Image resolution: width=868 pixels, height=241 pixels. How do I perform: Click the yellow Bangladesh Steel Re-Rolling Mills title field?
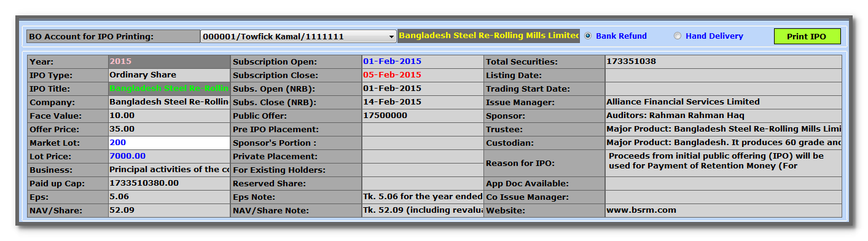coord(488,36)
